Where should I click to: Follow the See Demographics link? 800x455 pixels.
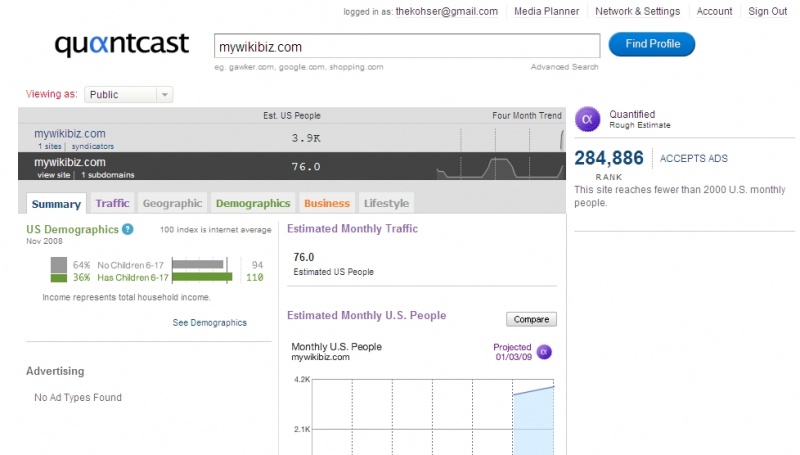(x=209, y=323)
